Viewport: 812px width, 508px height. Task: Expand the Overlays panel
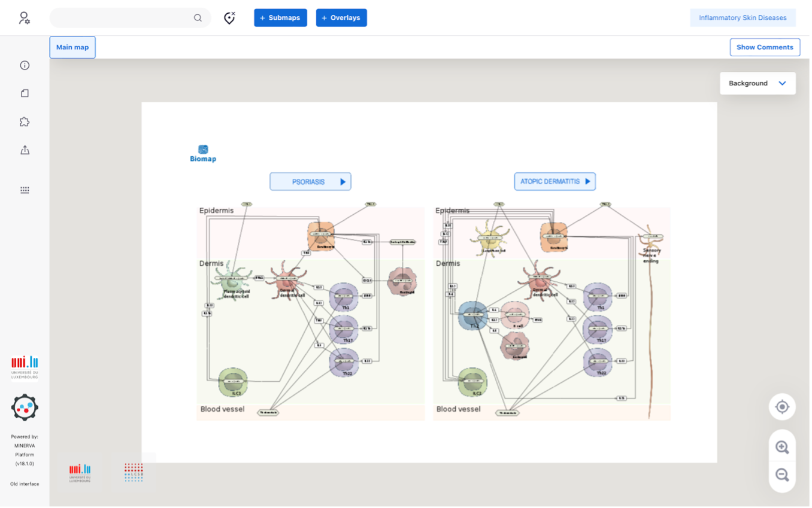pos(341,18)
